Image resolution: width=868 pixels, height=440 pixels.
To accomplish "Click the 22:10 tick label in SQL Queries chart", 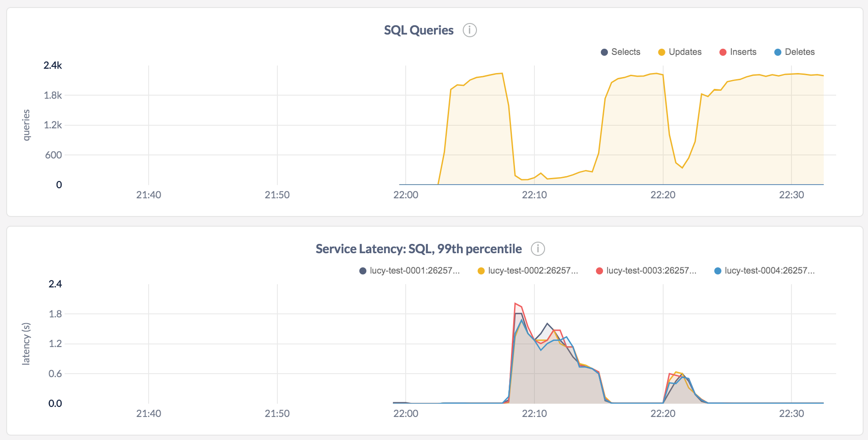I will coord(534,195).
